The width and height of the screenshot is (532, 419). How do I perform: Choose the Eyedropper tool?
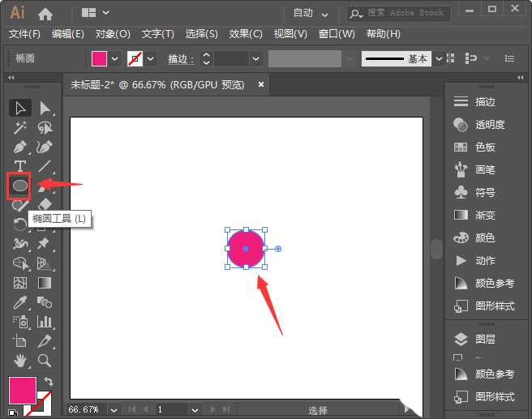point(20,302)
